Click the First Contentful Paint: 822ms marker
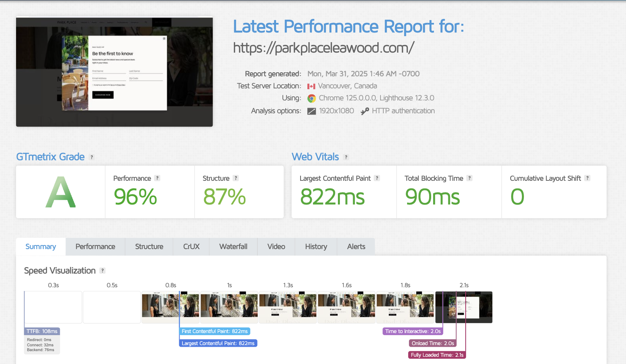Viewport: 626px width, 364px height. [x=215, y=331]
